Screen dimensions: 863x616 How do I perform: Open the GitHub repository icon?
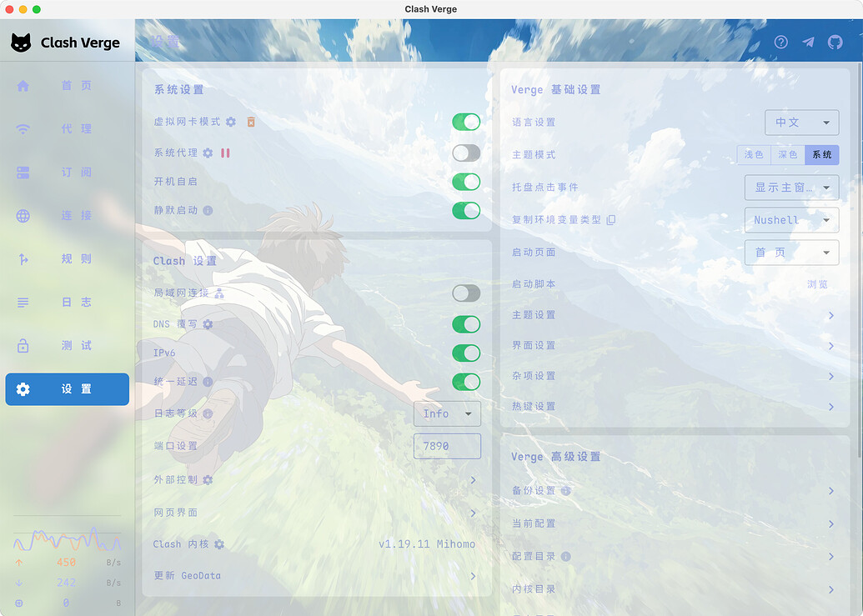[835, 42]
